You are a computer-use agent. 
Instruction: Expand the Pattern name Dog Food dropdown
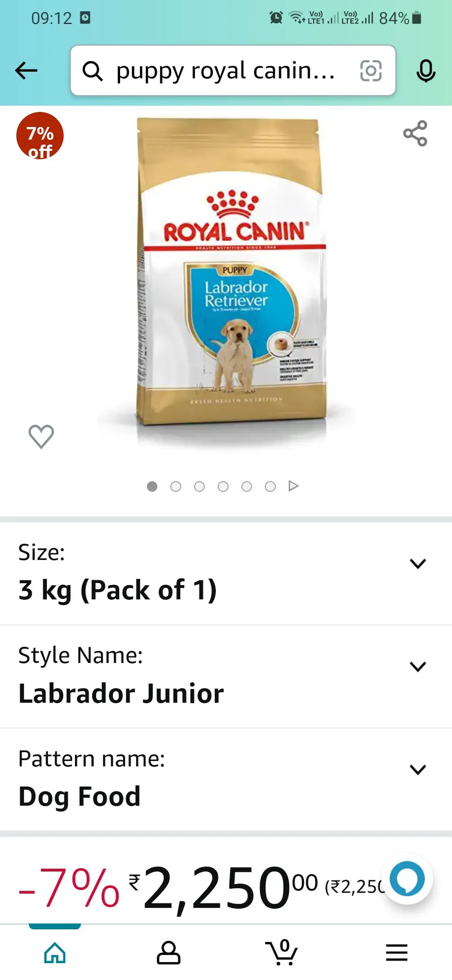tap(226, 779)
